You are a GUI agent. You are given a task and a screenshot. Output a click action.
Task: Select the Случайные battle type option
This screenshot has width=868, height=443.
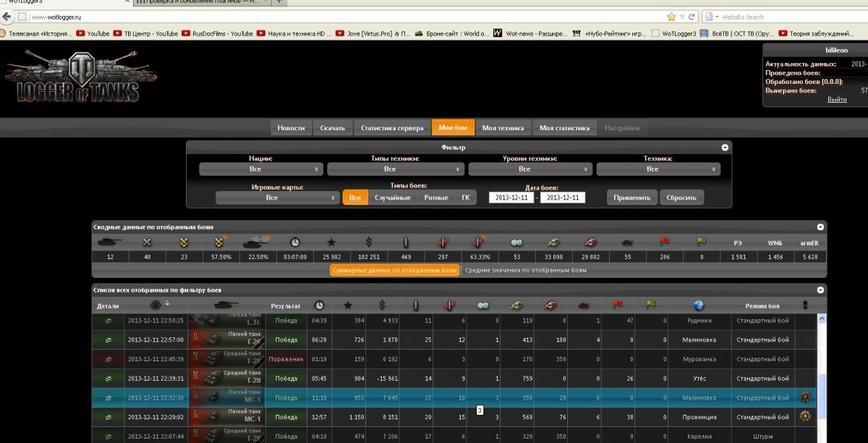tap(392, 198)
